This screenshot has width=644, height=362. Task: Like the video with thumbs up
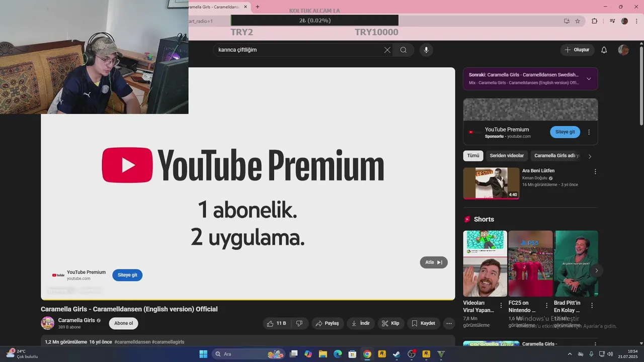(x=277, y=323)
